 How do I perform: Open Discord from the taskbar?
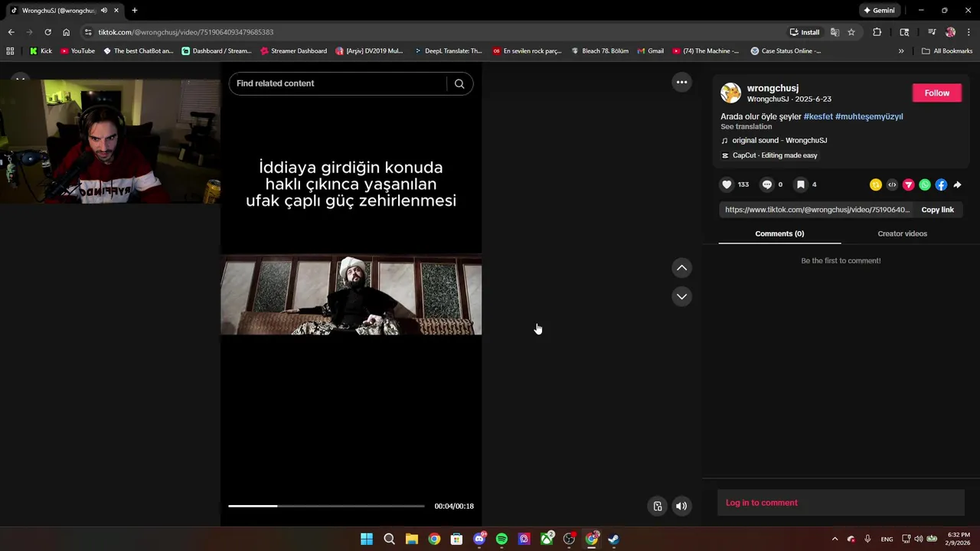pyautogui.click(x=479, y=539)
